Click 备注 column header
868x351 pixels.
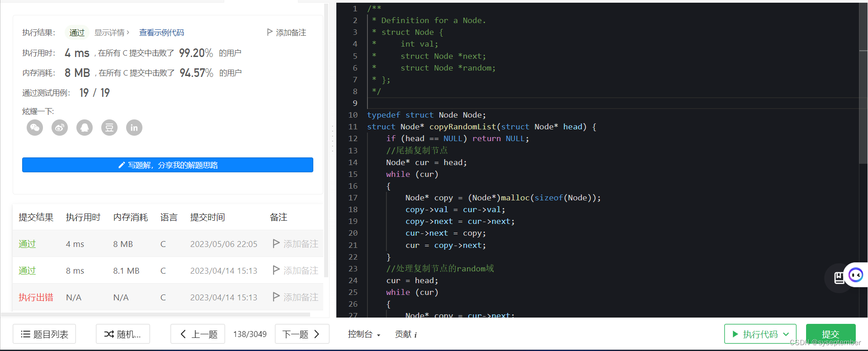pos(278,217)
